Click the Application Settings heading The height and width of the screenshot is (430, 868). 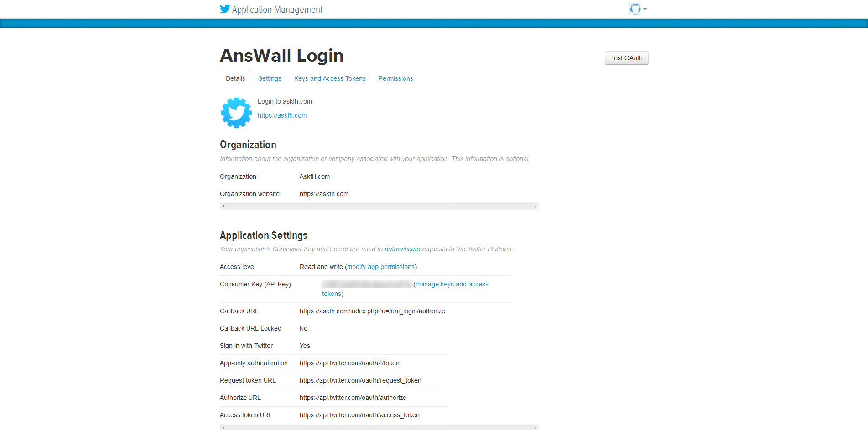coord(264,235)
